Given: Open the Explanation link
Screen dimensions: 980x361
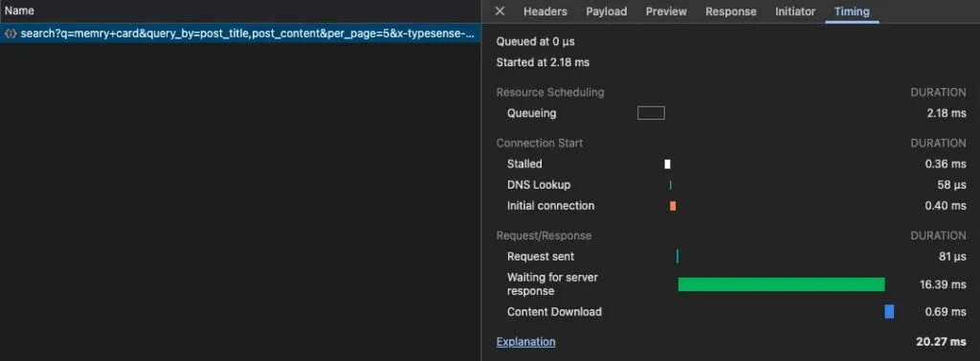Looking at the screenshot, I should coord(525,342).
